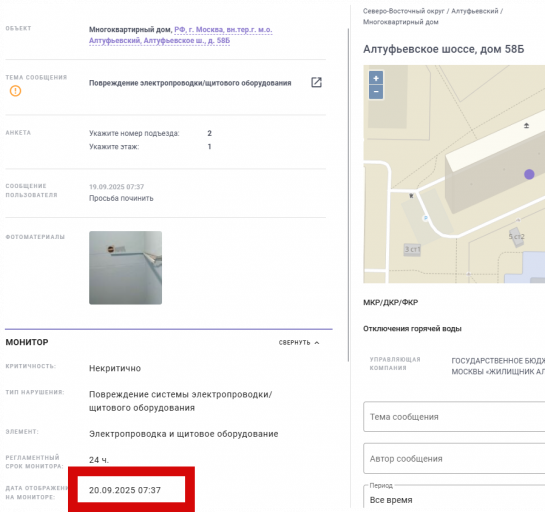The width and height of the screenshot is (545, 512).
Task: Select message text Просьба починить
Action: [121, 198]
